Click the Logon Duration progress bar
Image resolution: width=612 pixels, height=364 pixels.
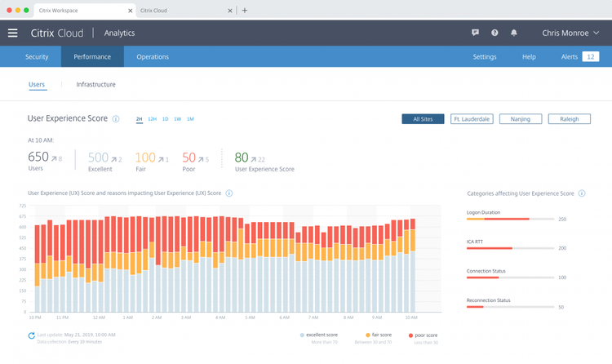tap(510, 219)
